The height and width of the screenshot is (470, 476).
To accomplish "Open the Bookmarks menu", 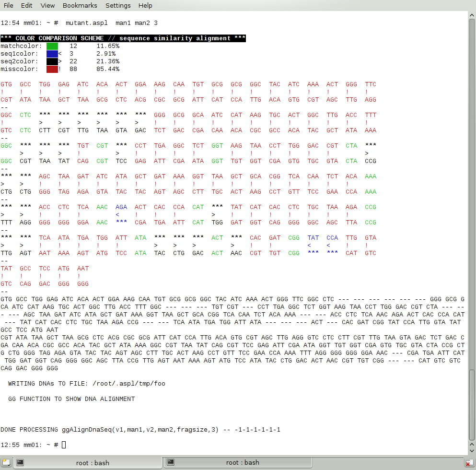I will [80, 5].
